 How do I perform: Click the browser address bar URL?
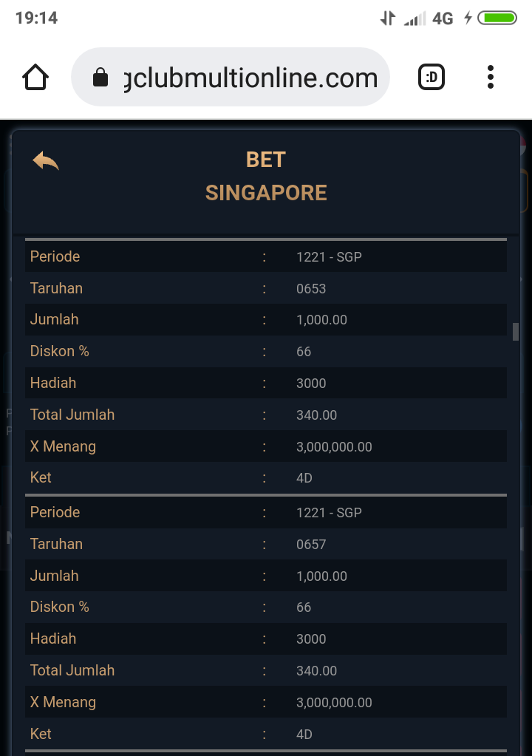[251, 78]
